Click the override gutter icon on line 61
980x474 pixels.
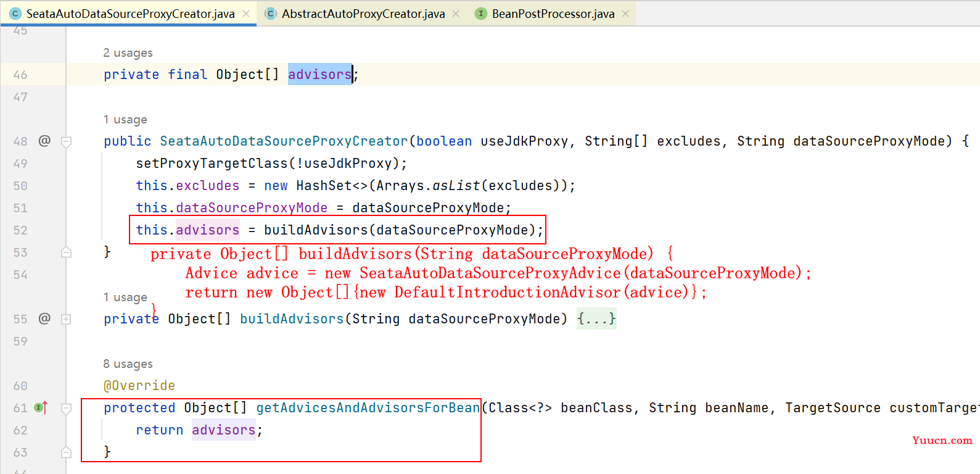pyautogui.click(x=41, y=407)
